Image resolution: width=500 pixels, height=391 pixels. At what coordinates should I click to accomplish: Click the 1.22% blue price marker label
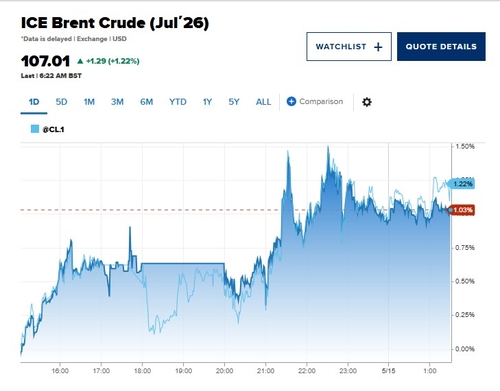point(462,184)
